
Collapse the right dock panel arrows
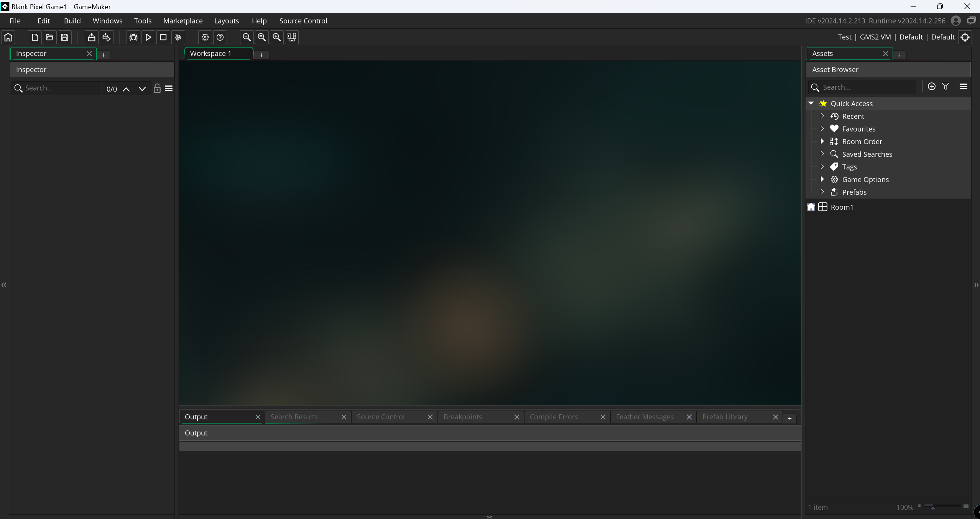point(976,285)
